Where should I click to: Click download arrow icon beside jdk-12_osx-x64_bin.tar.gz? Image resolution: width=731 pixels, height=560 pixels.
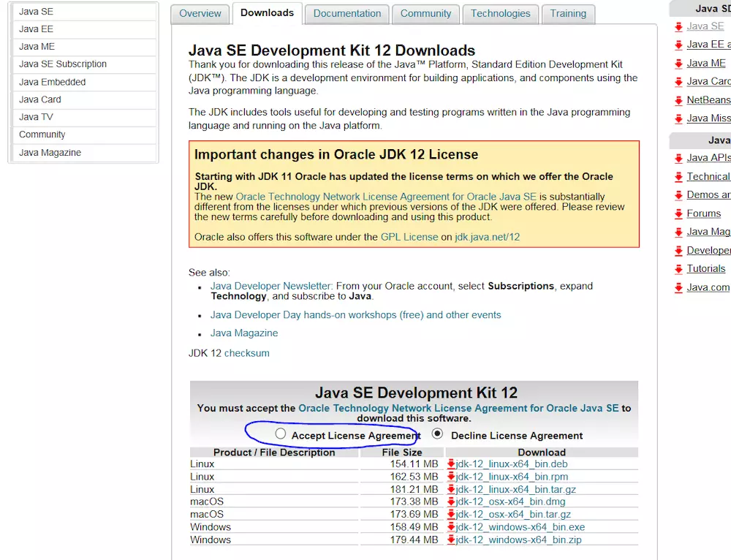pos(451,514)
